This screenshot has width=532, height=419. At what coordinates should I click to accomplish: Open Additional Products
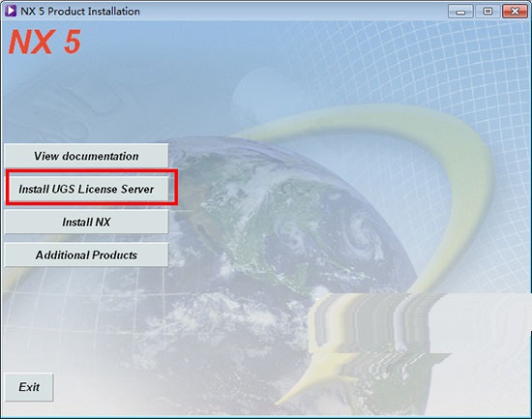[x=86, y=254]
